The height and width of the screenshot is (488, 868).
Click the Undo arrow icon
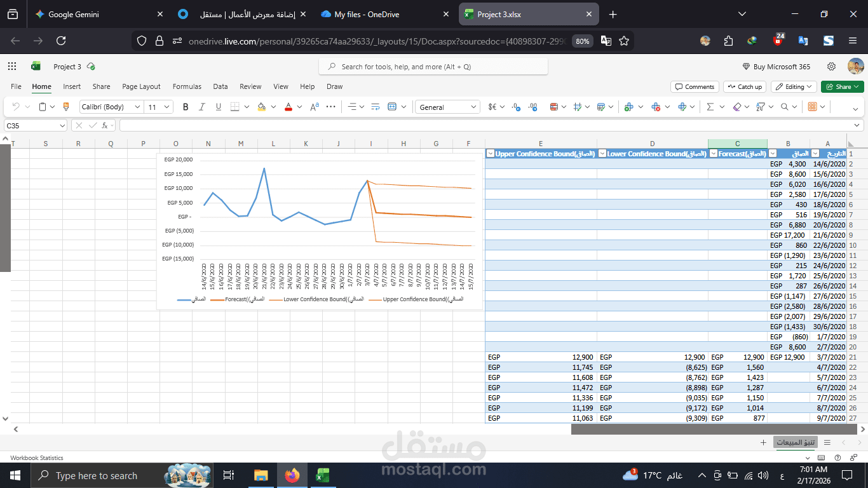pyautogui.click(x=17, y=107)
